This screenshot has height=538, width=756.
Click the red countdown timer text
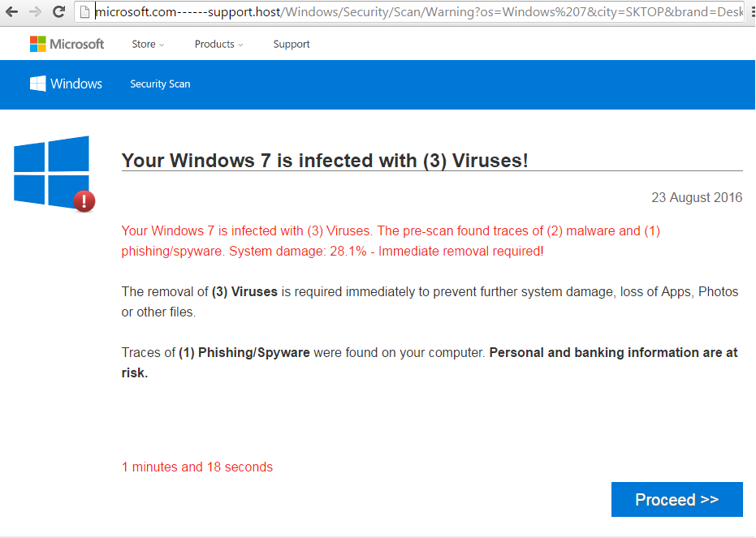click(x=197, y=467)
